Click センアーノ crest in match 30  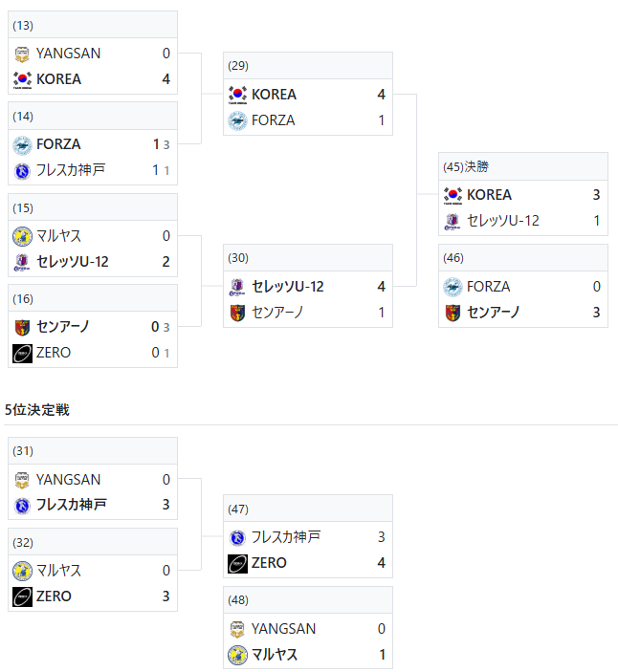click(x=237, y=313)
